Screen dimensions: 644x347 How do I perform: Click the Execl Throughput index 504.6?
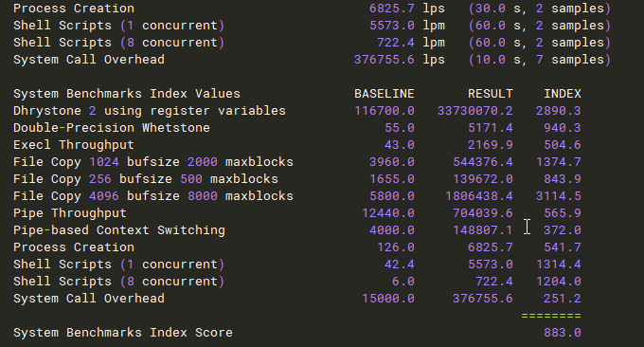click(563, 145)
